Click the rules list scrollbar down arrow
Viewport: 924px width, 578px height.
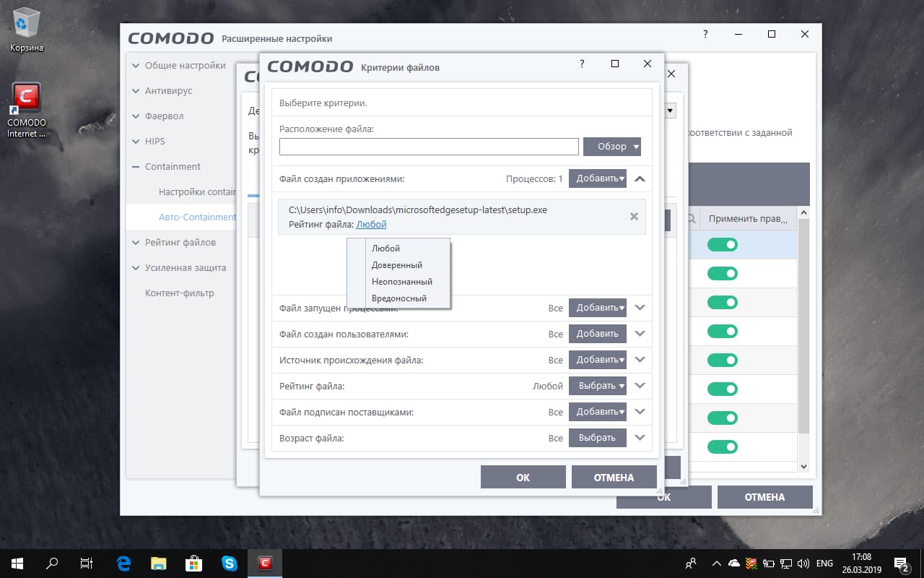coord(805,467)
